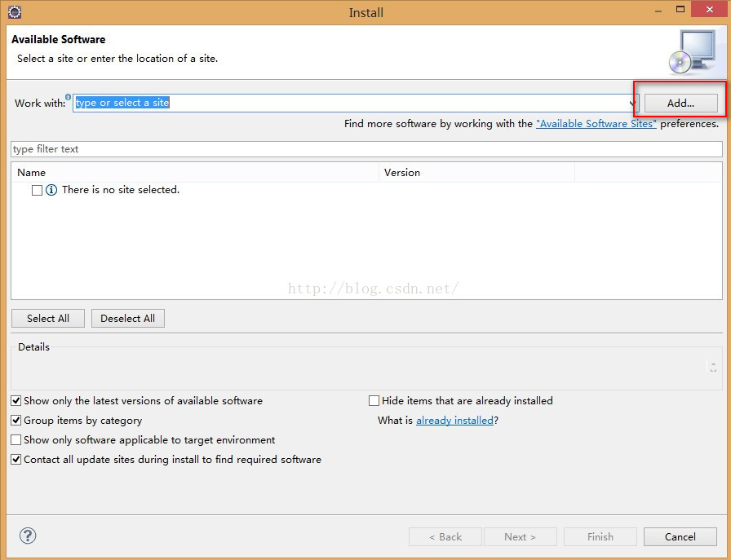Maximize the Install window
The image size is (731, 560).
point(680,10)
